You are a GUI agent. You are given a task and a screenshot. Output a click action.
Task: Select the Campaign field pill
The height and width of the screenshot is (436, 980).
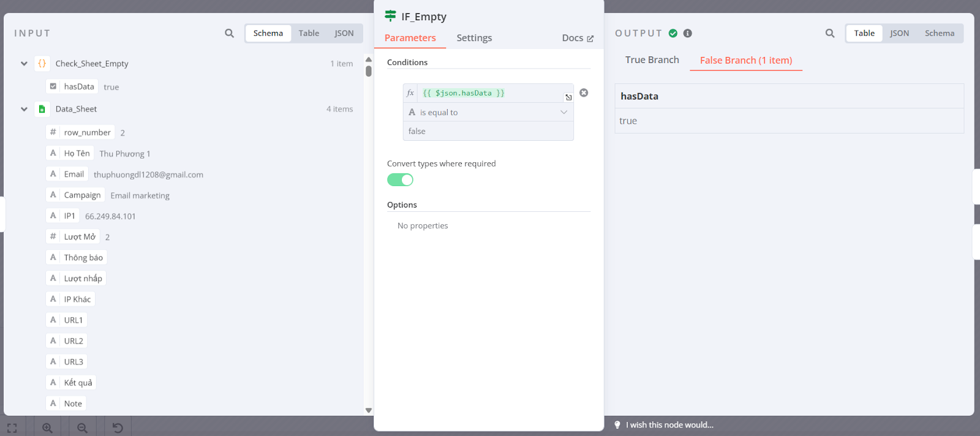[75, 195]
